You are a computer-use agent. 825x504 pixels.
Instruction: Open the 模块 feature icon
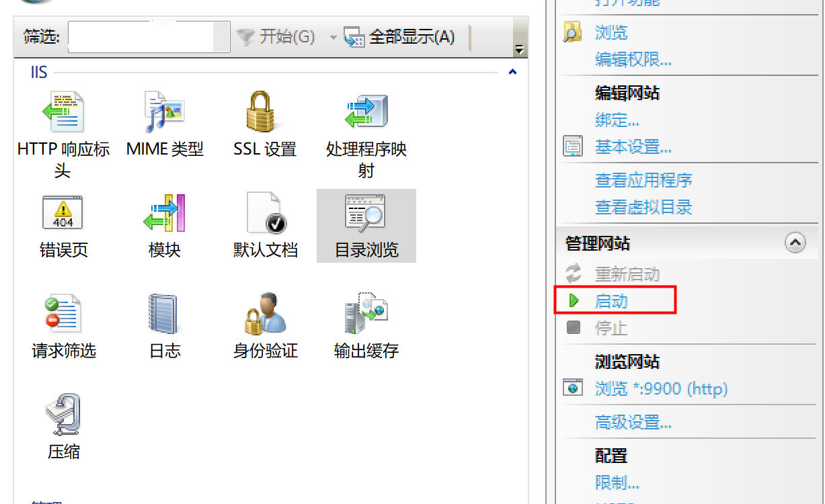[164, 213]
